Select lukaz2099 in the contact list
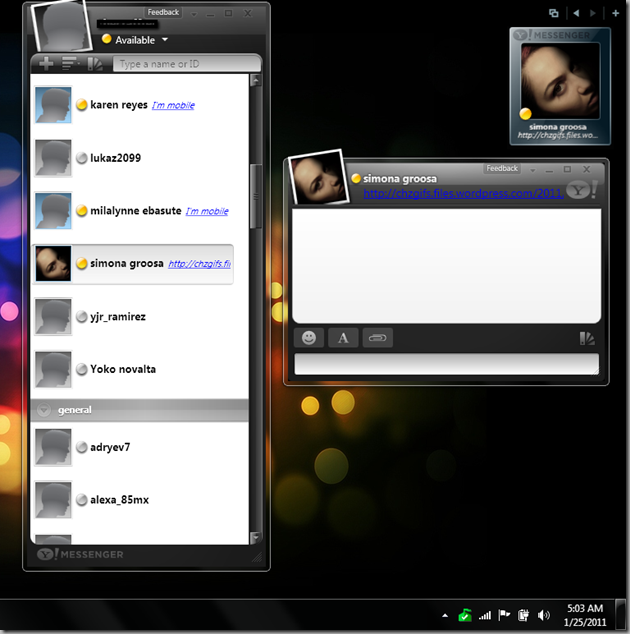The width and height of the screenshot is (630, 634). tap(118, 158)
